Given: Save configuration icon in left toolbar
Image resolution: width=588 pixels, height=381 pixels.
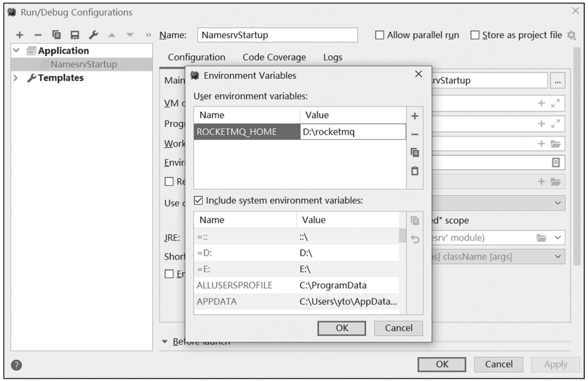Looking at the screenshot, I should coord(75,35).
